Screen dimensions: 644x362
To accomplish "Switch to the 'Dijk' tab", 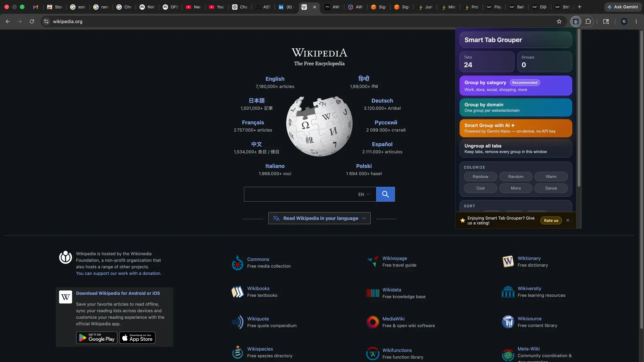I will point(540,7).
